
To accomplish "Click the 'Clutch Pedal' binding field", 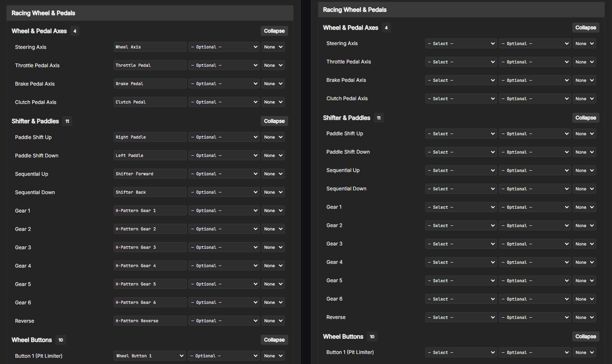I will coord(150,102).
